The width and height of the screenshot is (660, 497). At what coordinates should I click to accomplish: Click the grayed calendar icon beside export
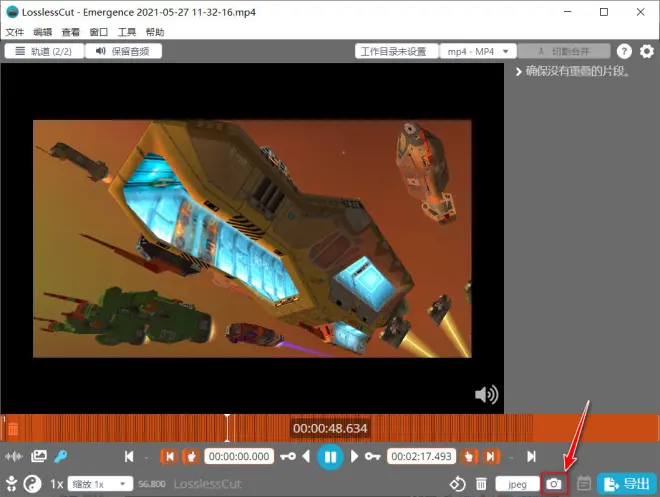click(584, 484)
